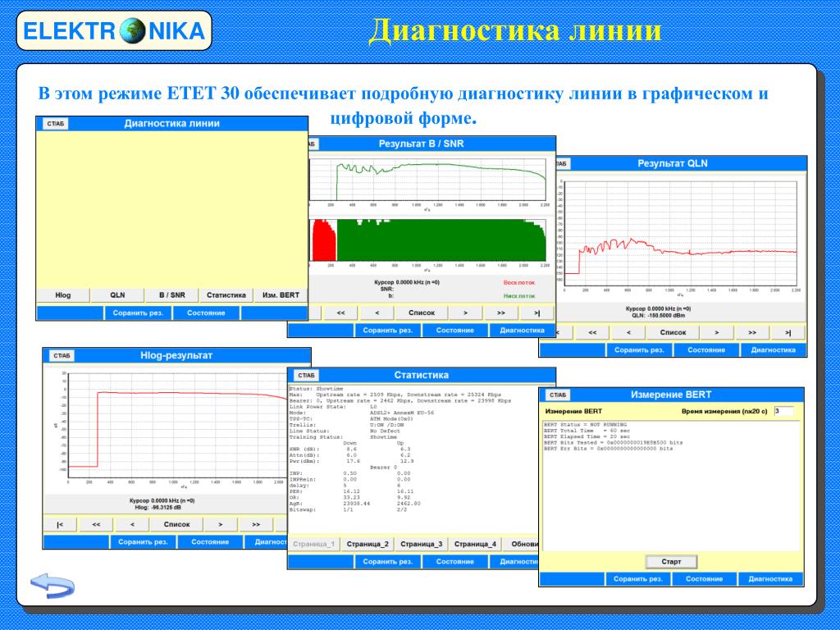Viewport: 840px width, 630px height.
Task: Switch to Страница_4 in Статистика window
Action: [475, 545]
